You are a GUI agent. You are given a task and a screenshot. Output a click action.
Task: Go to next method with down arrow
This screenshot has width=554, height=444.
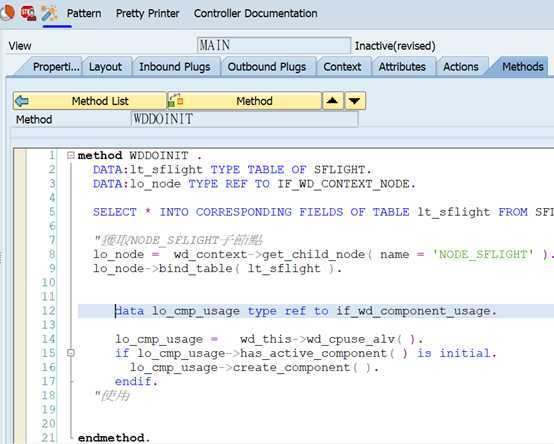pos(355,101)
